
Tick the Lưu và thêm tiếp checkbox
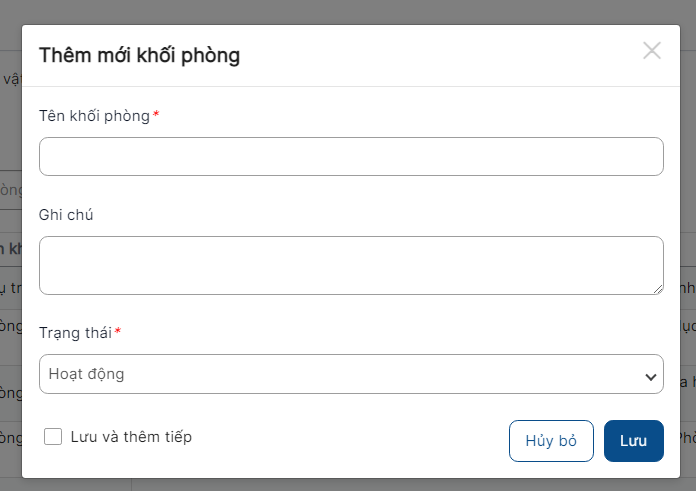(x=54, y=436)
